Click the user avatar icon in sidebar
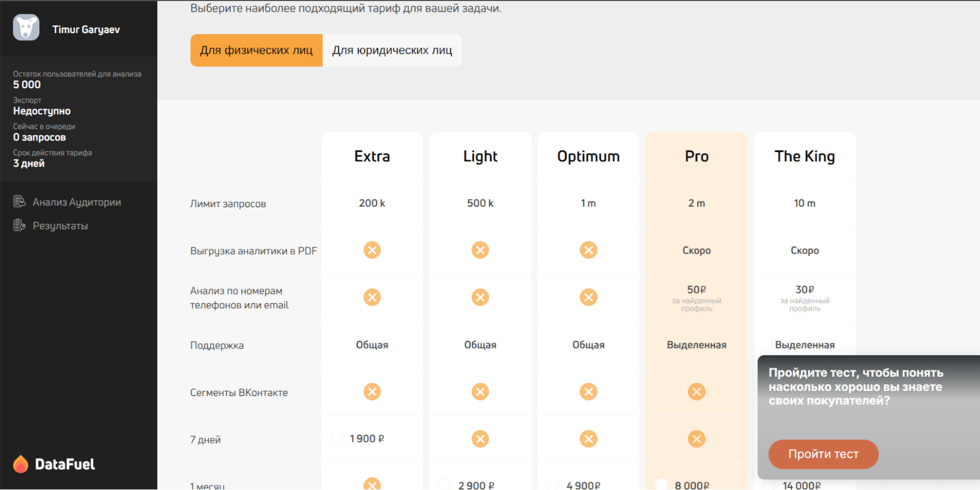 (26, 28)
